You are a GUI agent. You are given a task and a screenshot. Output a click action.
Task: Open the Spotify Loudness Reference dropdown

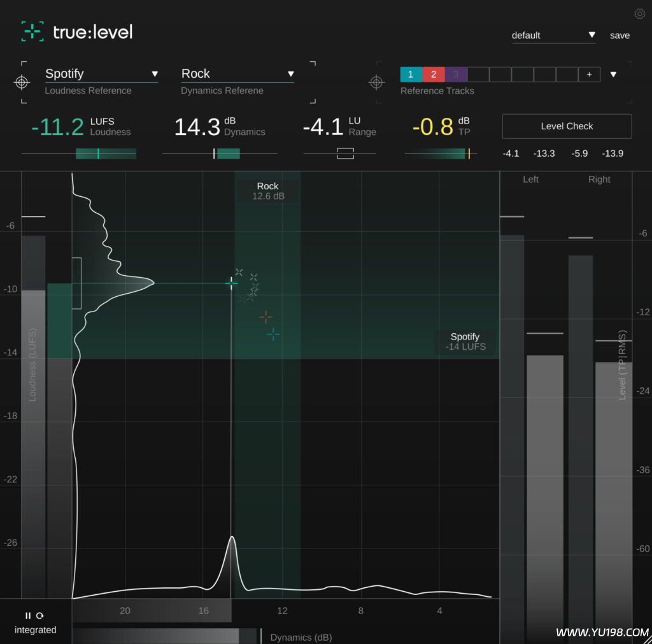click(101, 73)
